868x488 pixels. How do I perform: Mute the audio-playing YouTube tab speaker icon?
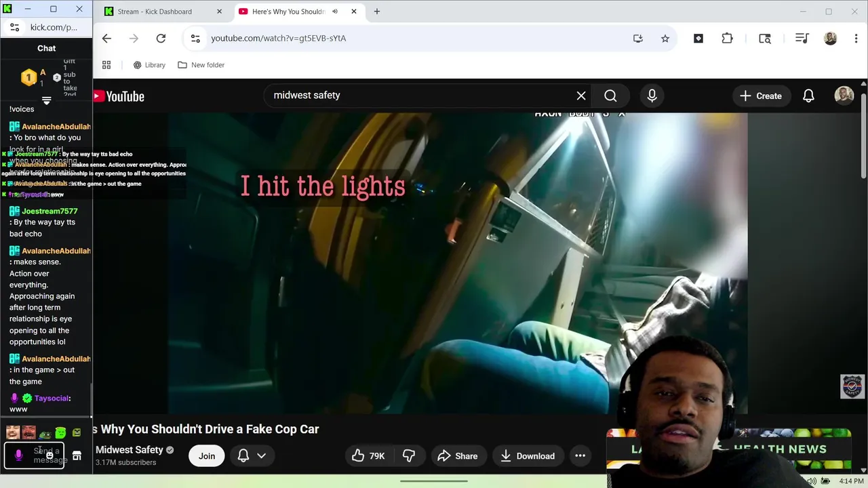pos(335,12)
